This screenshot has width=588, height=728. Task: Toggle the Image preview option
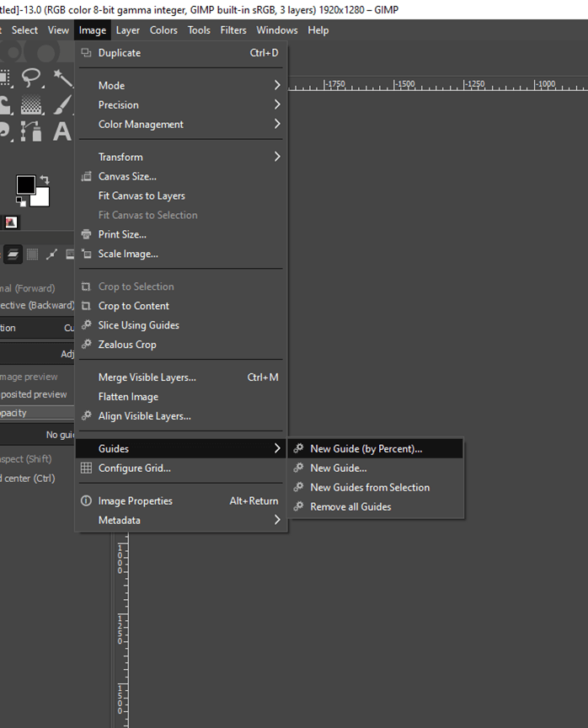(x=29, y=377)
